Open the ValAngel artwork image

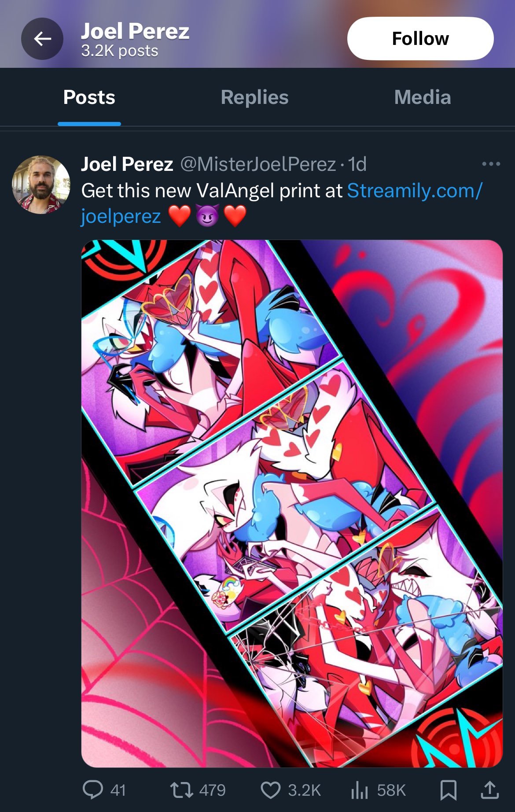point(292,504)
